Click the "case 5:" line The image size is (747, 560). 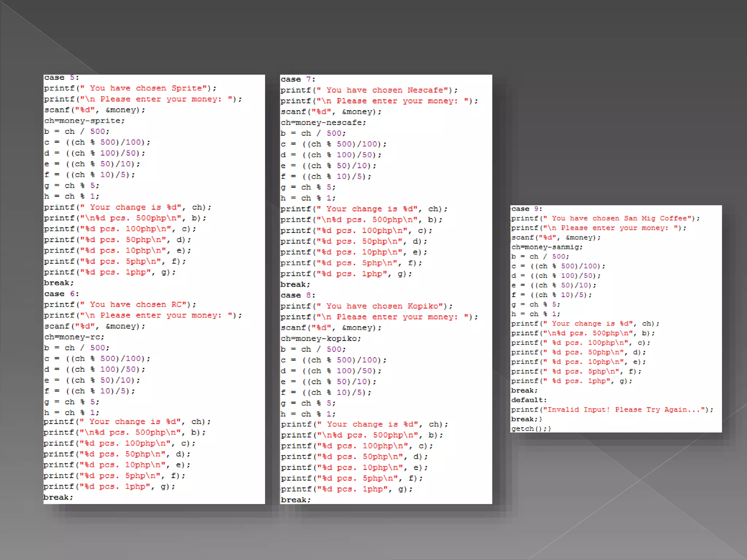(x=62, y=78)
